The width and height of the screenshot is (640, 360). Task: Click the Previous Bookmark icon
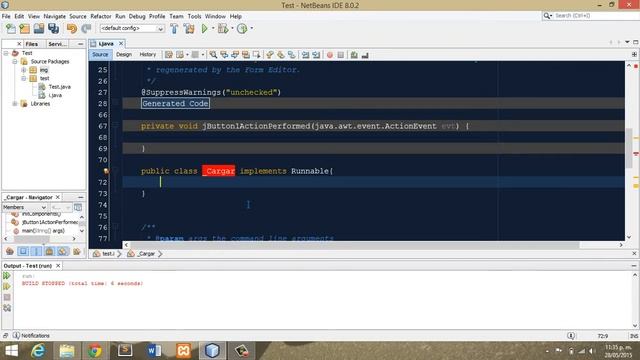[x=270, y=55]
